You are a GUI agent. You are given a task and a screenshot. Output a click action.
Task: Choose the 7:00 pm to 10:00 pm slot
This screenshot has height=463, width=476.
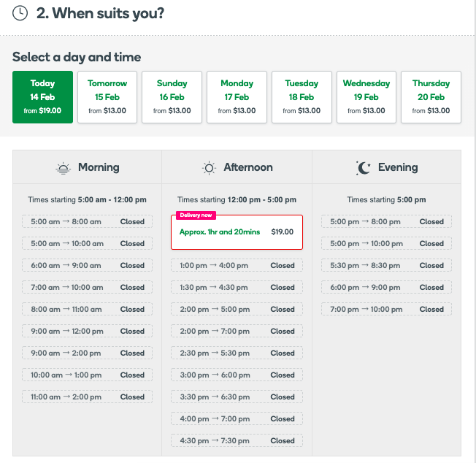click(386, 309)
